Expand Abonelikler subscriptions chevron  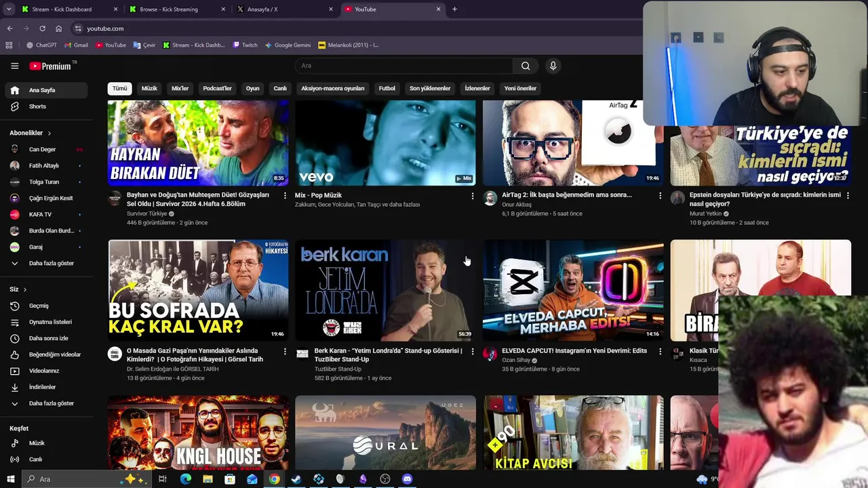49,133
